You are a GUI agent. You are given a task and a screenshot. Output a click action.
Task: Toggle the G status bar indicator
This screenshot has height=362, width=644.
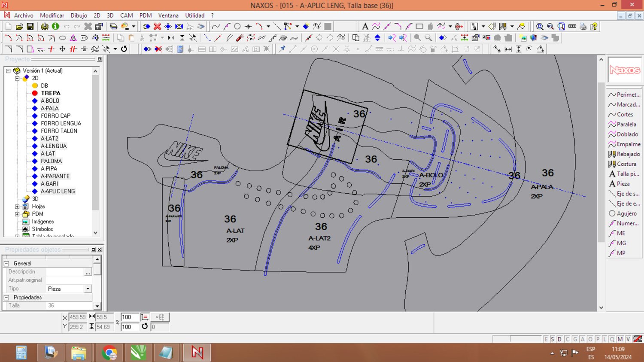(x=575, y=339)
